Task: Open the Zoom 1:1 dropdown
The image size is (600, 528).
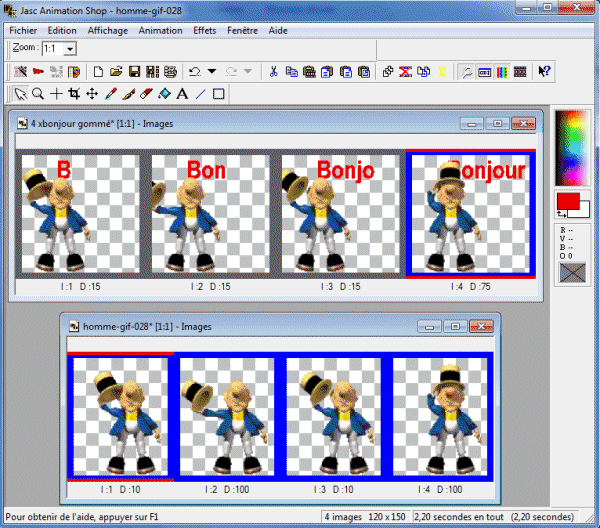Action: click(x=70, y=49)
